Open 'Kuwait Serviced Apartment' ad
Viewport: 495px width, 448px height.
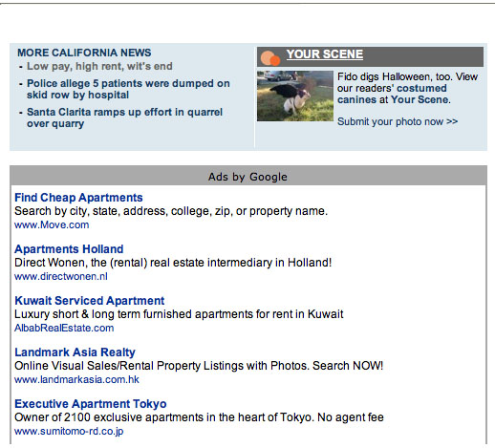click(90, 301)
